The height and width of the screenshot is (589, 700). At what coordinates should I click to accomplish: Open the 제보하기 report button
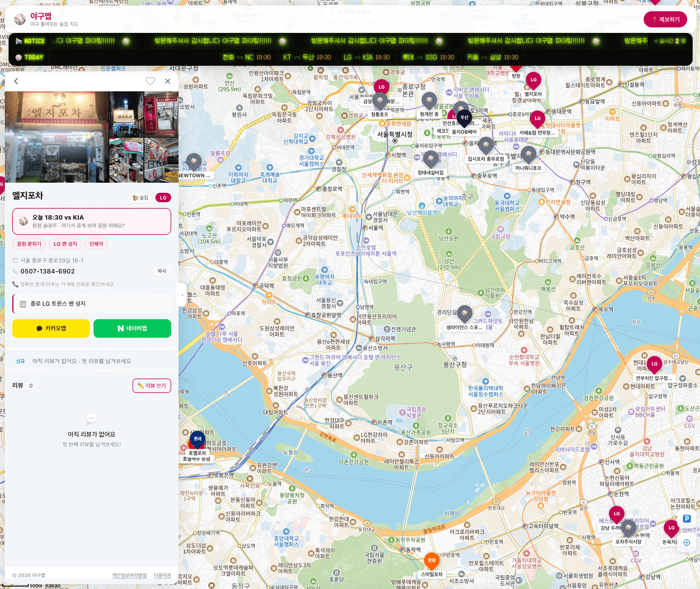[665, 19]
